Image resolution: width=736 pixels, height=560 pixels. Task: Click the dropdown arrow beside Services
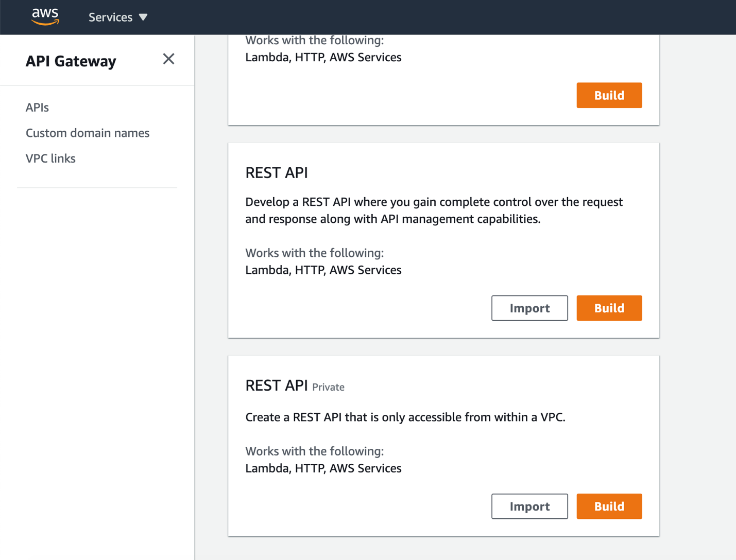click(143, 17)
